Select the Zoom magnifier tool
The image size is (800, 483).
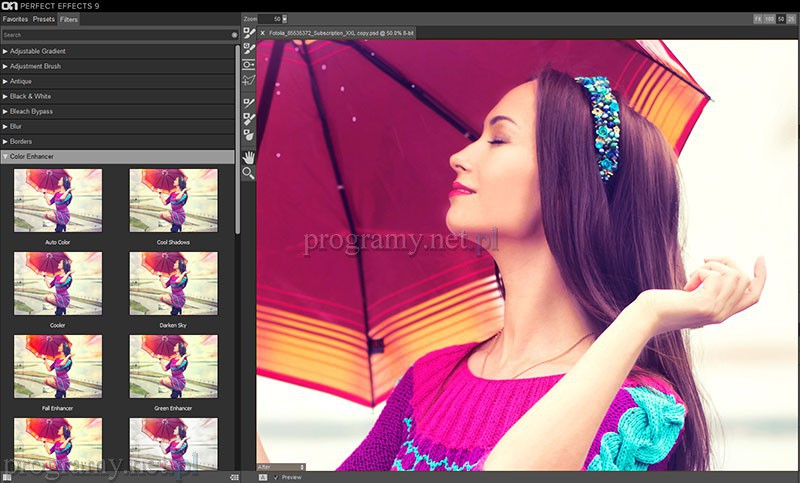point(248,173)
